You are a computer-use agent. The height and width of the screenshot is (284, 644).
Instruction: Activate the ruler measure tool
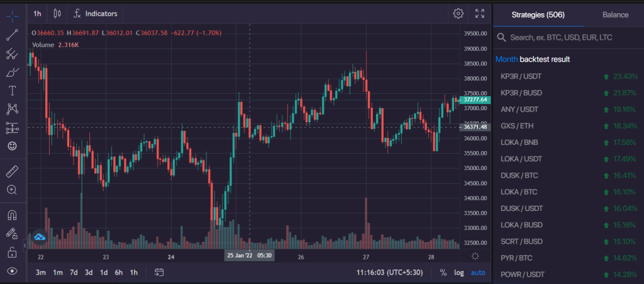(x=13, y=171)
